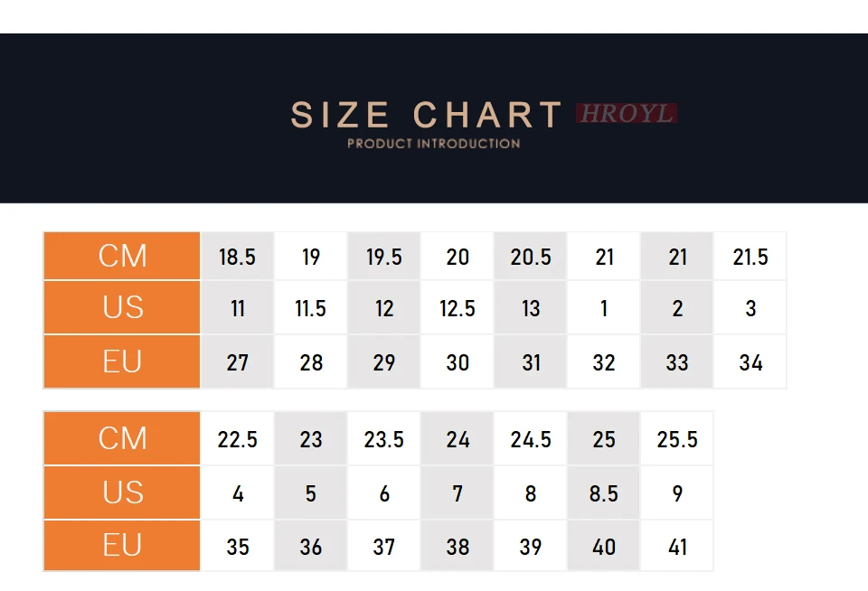Click the HROYL brand logo
Viewport: 868px width, 591px height.
[x=626, y=113]
